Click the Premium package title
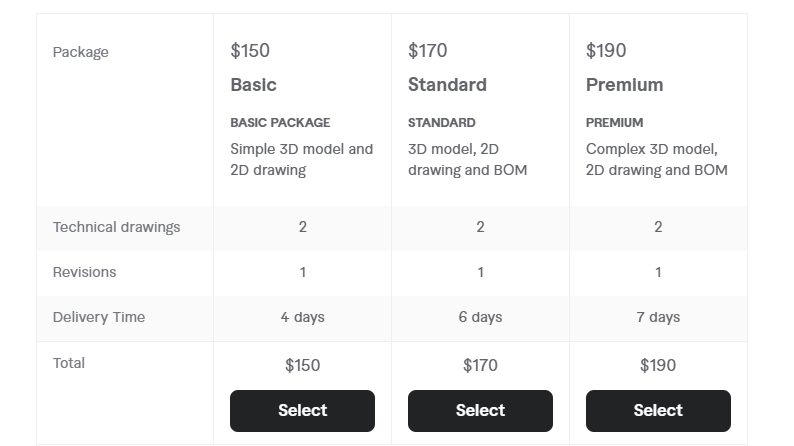Viewport: 794px width, 446px height. (x=624, y=85)
